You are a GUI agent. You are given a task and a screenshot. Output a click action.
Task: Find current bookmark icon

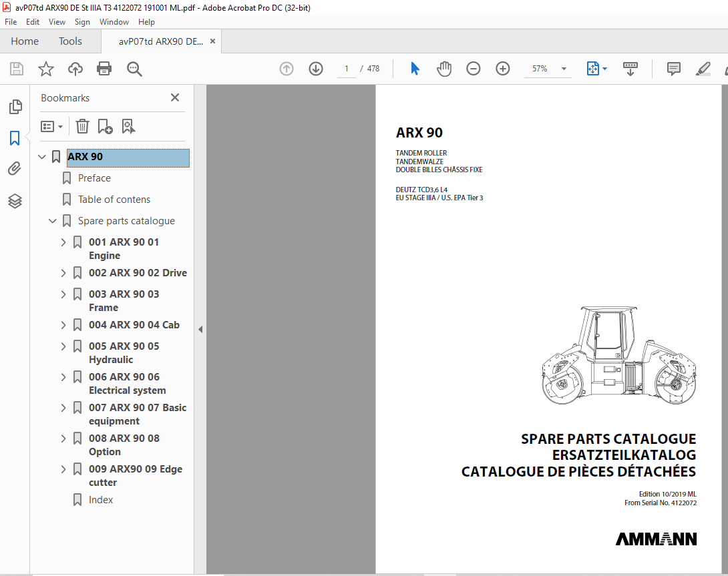point(128,126)
